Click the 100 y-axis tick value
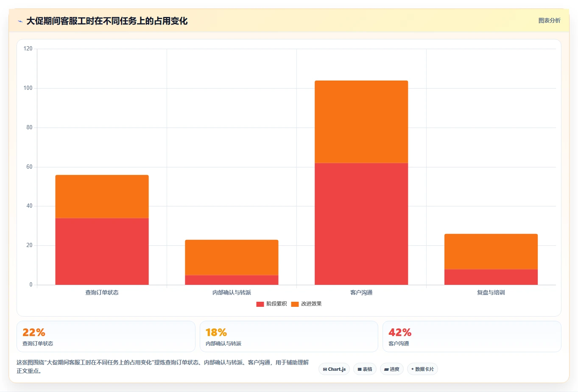The height and width of the screenshot is (392, 578). [x=28, y=88]
